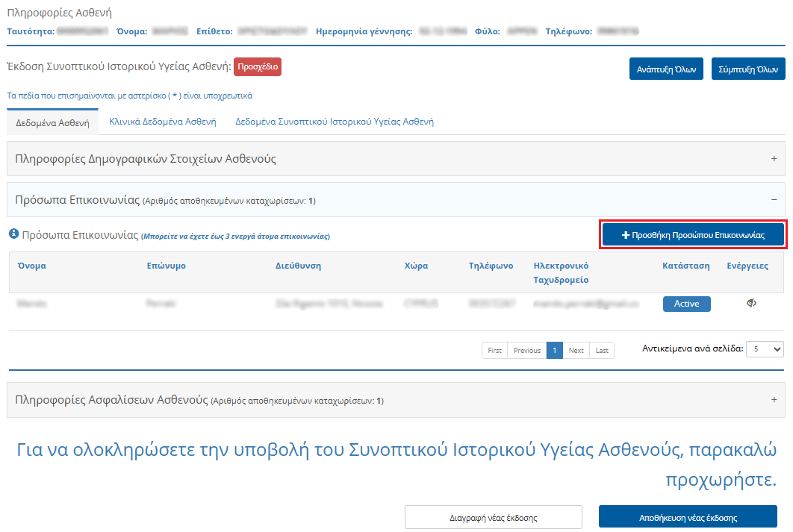Open Δεδομένα Συνοπτικού Ιστορικού Υγείας Ασθενή tab
793x532 pixels.
click(x=334, y=122)
